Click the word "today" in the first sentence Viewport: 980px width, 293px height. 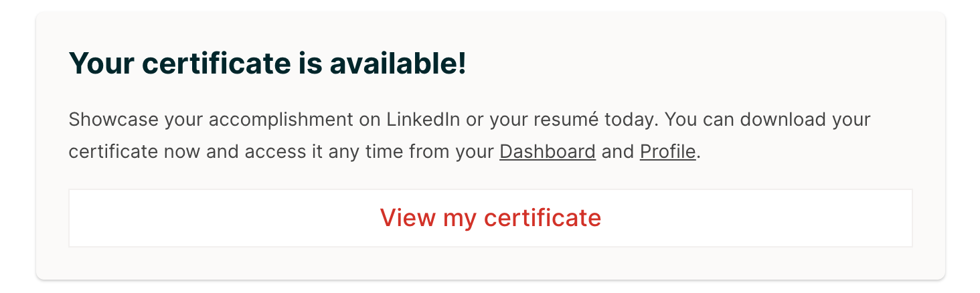(x=630, y=120)
